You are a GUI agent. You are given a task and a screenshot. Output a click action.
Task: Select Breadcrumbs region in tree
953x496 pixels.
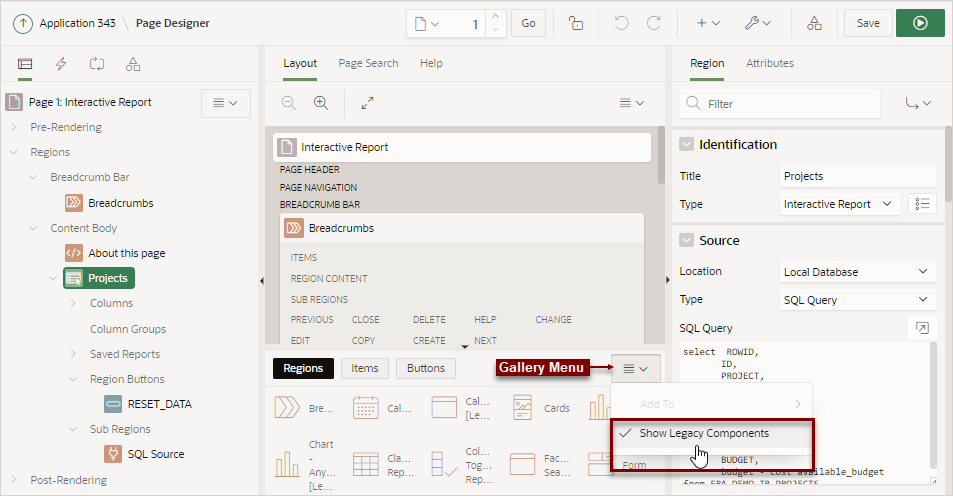(120, 203)
